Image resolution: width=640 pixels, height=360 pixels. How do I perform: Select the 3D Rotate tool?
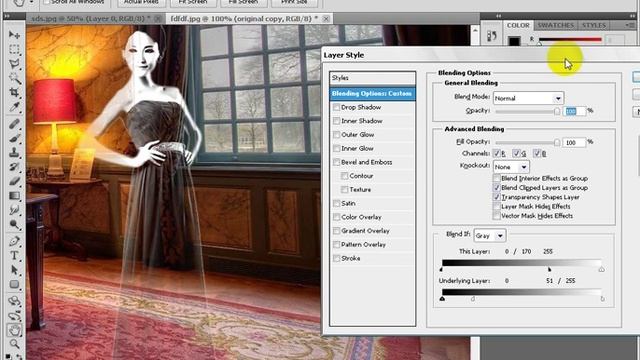pyautogui.click(x=14, y=301)
